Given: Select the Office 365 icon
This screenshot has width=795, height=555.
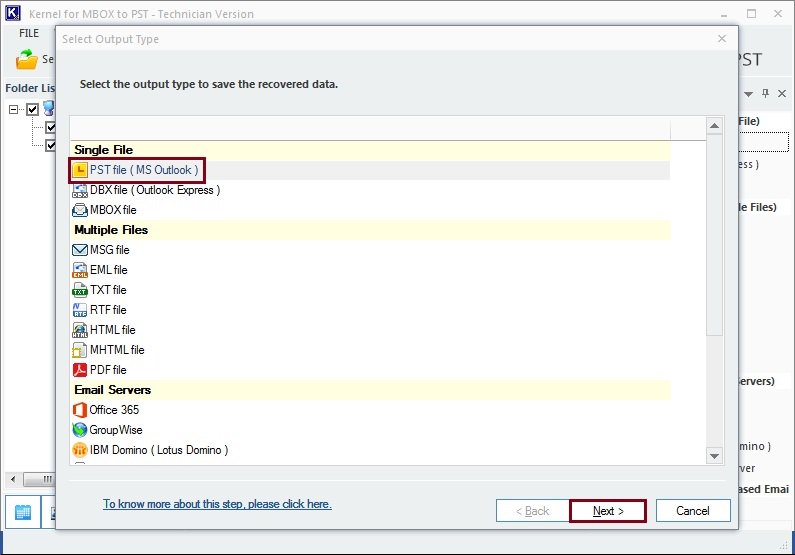Looking at the screenshot, I should (80, 410).
